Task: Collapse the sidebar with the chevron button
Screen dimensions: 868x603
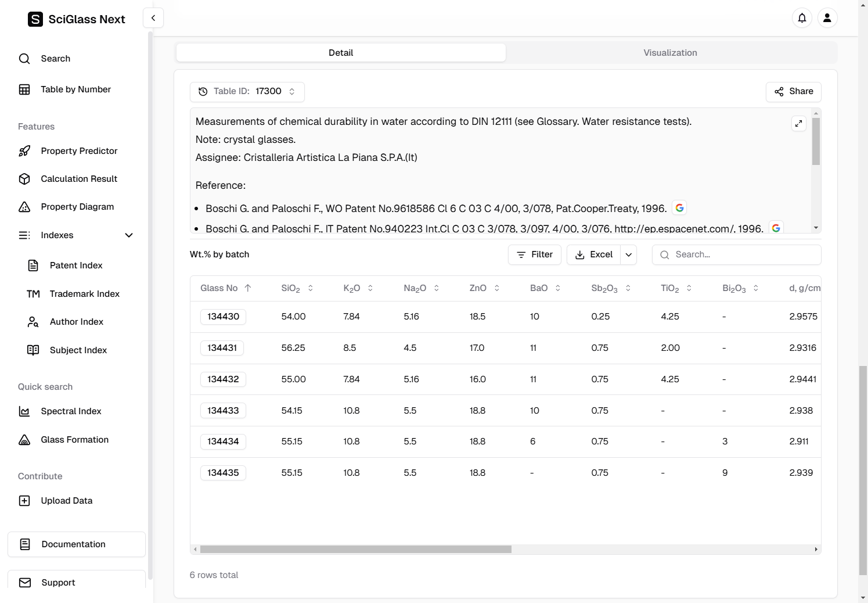Action: 153,18
